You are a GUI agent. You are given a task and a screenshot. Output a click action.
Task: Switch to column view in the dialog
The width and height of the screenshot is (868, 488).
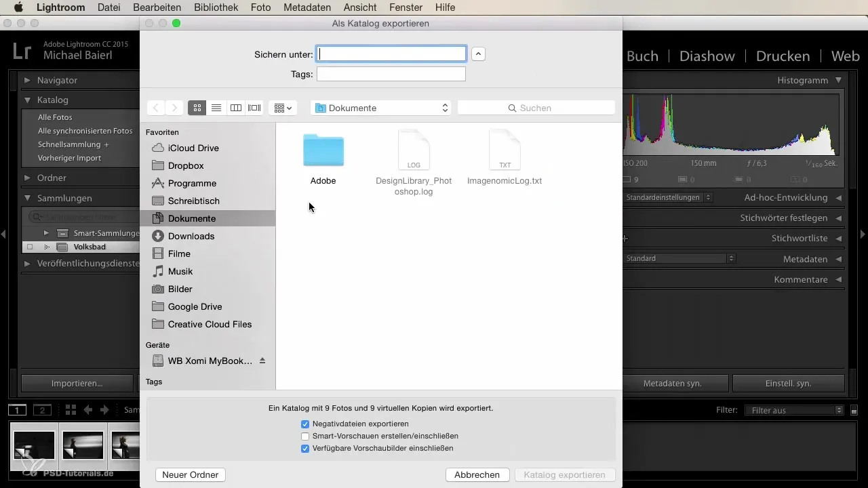pos(235,108)
